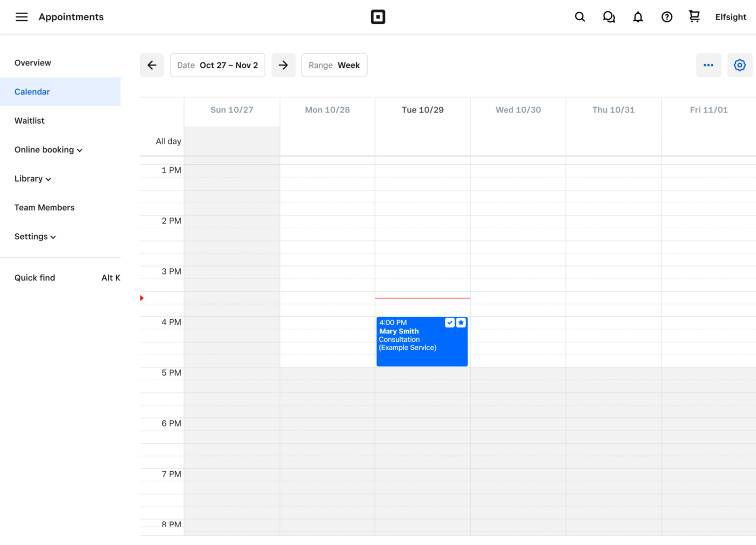Open the Search icon in the top bar
Image resolution: width=756 pixels, height=545 pixels.
pyautogui.click(x=580, y=17)
